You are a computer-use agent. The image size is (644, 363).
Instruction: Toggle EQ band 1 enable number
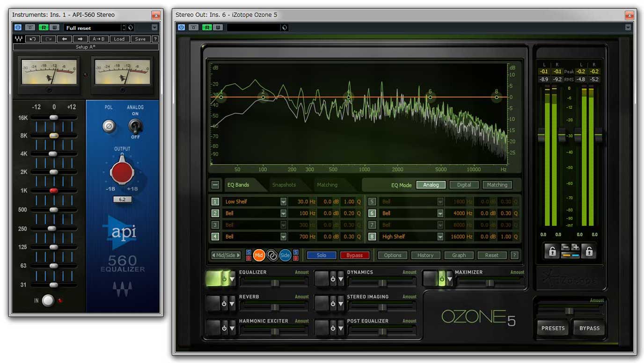tap(215, 202)
